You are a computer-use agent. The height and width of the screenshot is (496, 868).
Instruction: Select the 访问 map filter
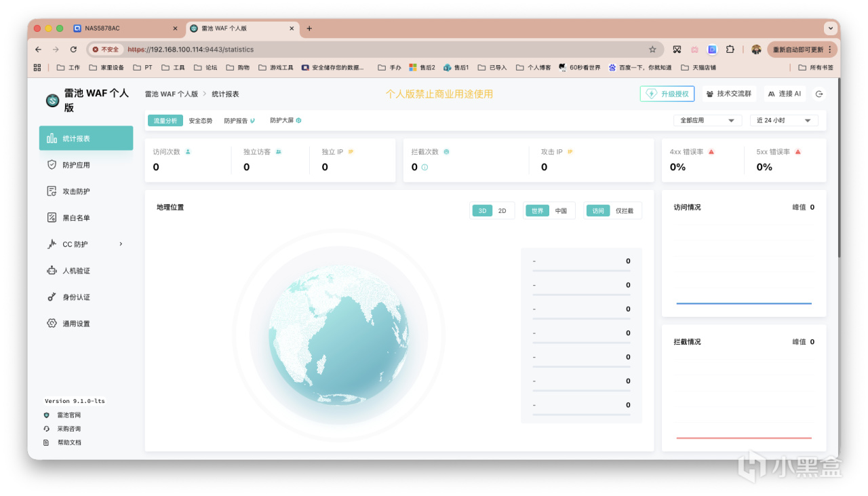tap(598, 211)
